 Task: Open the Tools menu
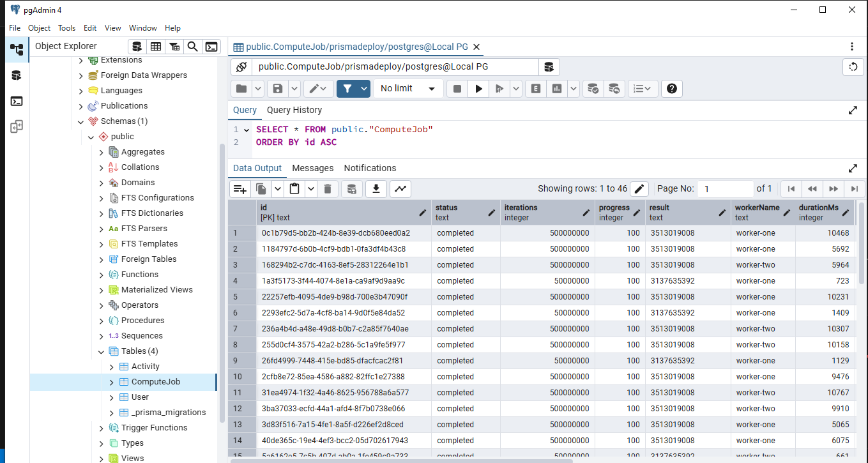[67, 28]
